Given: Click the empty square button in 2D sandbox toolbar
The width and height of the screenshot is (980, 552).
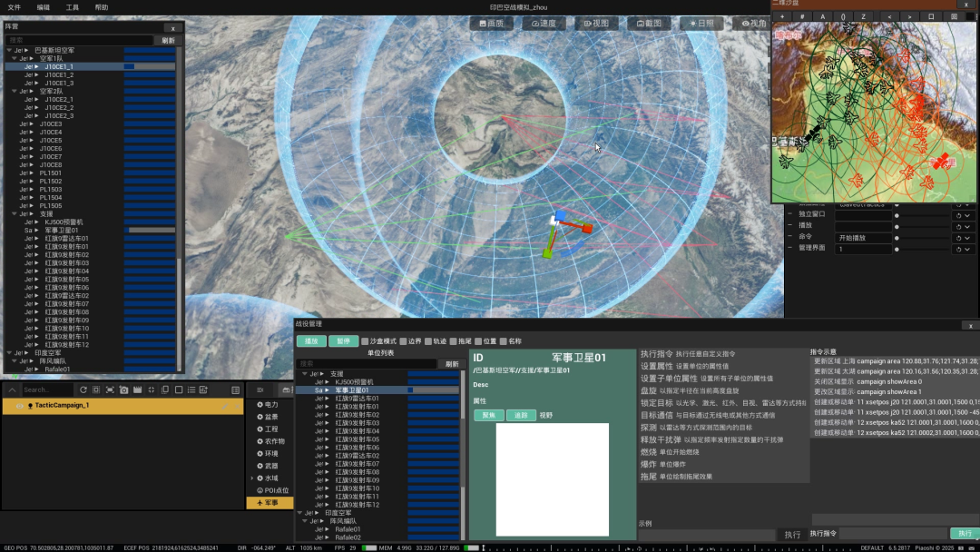Looking at the screenshot, I should coord(931,17).
